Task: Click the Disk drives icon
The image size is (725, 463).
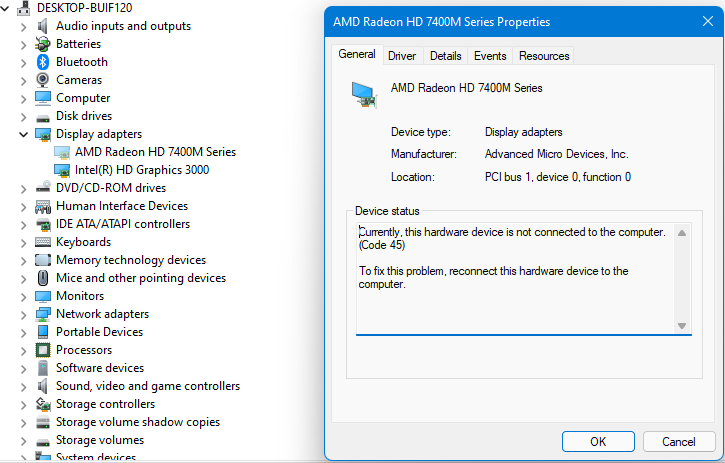Action: click(x=43, y=117)
